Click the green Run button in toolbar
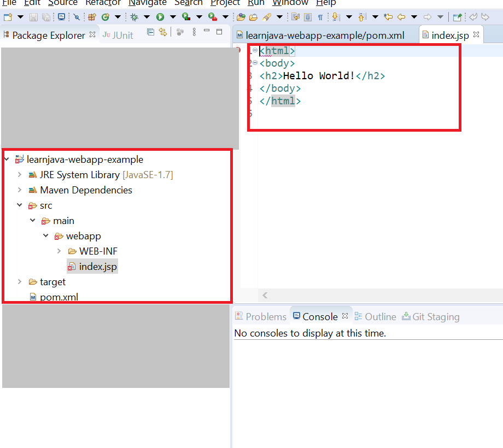Image resolution: width=503 pixels, height=448 pixels. tap(160, 17)
